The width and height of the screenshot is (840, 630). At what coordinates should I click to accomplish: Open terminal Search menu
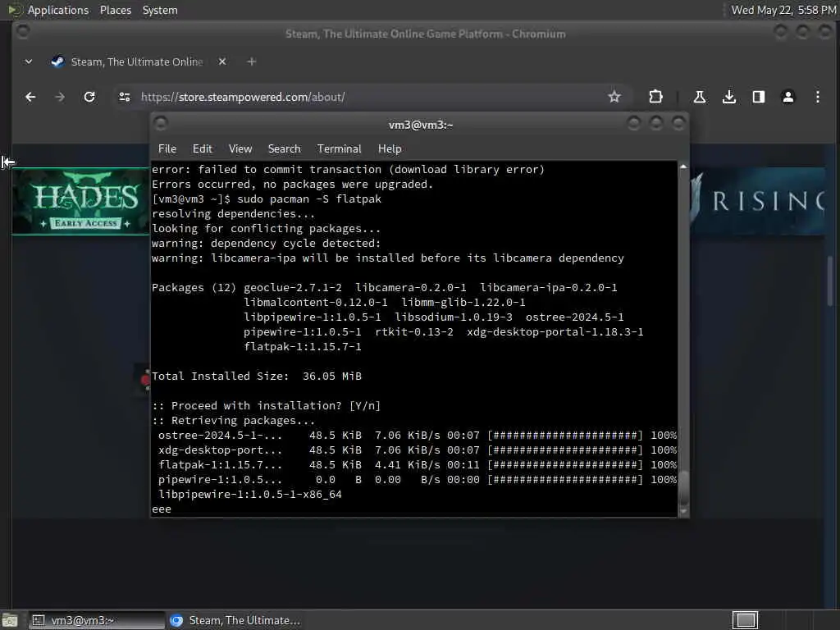(x=284, y=149)
